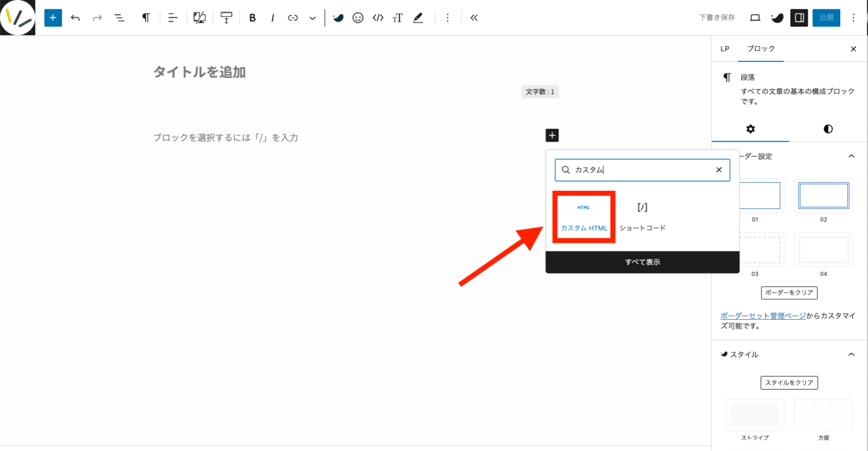Toggle bold formatting
The image size is (868, 451).
(252, 17)
